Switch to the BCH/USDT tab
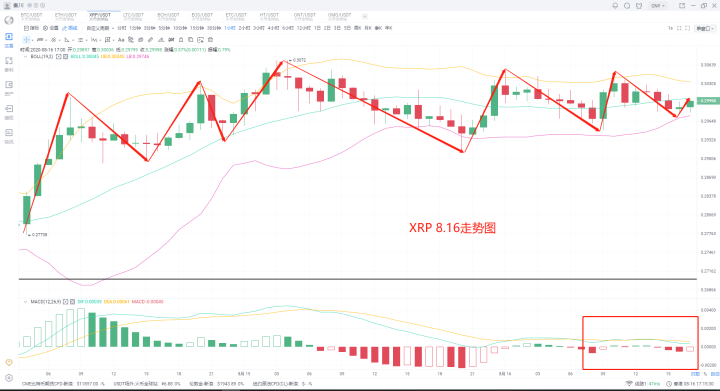 click(x=168, y=17)
